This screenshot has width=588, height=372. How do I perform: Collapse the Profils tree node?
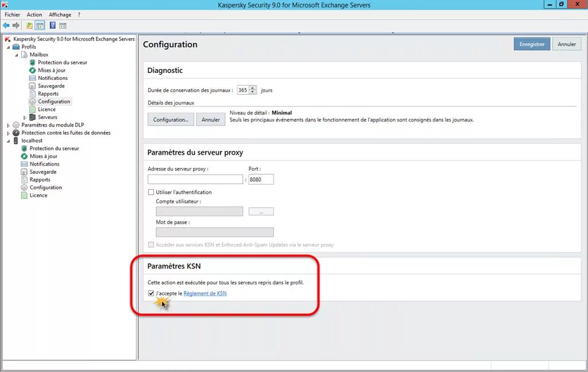[x=8, y=47]
